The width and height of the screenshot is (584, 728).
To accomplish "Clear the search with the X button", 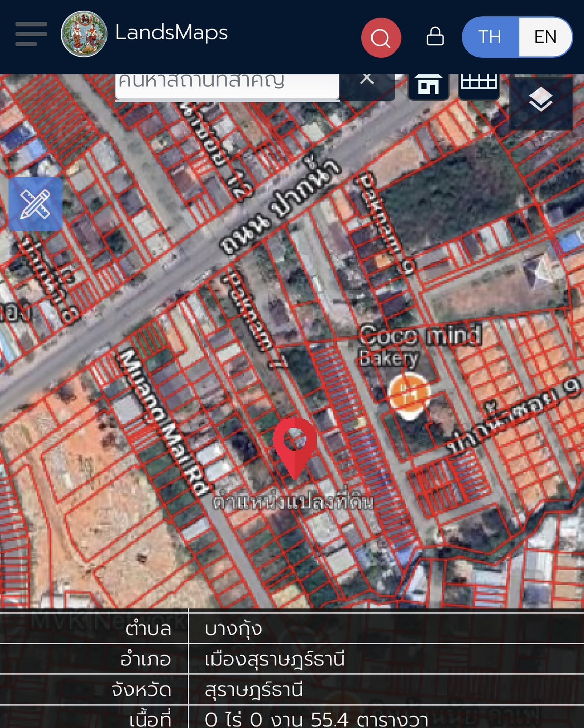I will [367, 80].
